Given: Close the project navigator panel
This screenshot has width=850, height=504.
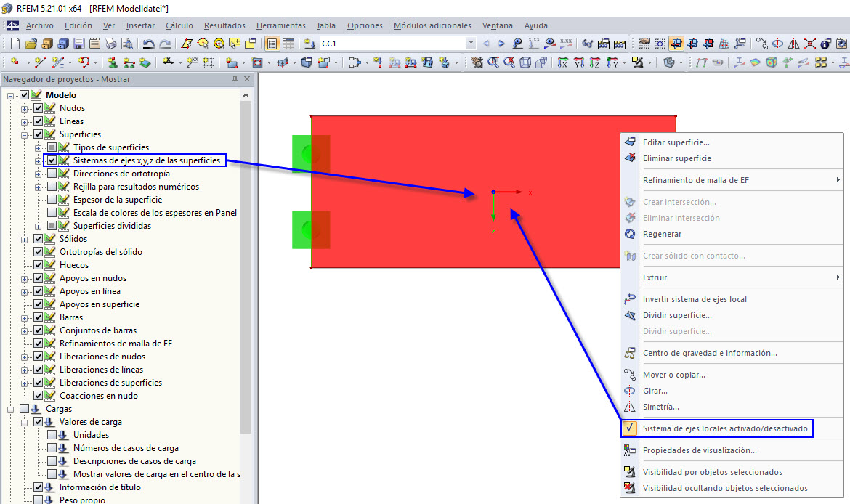Looking at the screenshot, I should pyautogui.click(x=247, y=79).
